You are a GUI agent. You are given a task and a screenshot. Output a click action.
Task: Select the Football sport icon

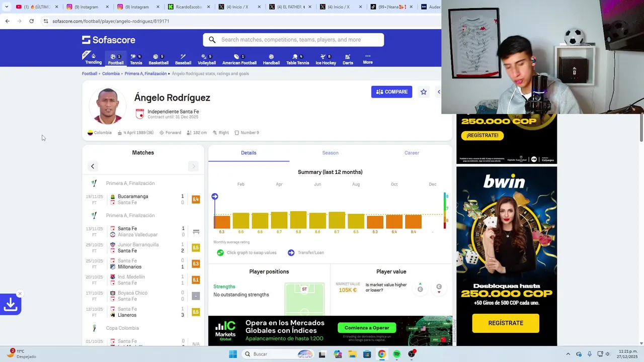116,59
